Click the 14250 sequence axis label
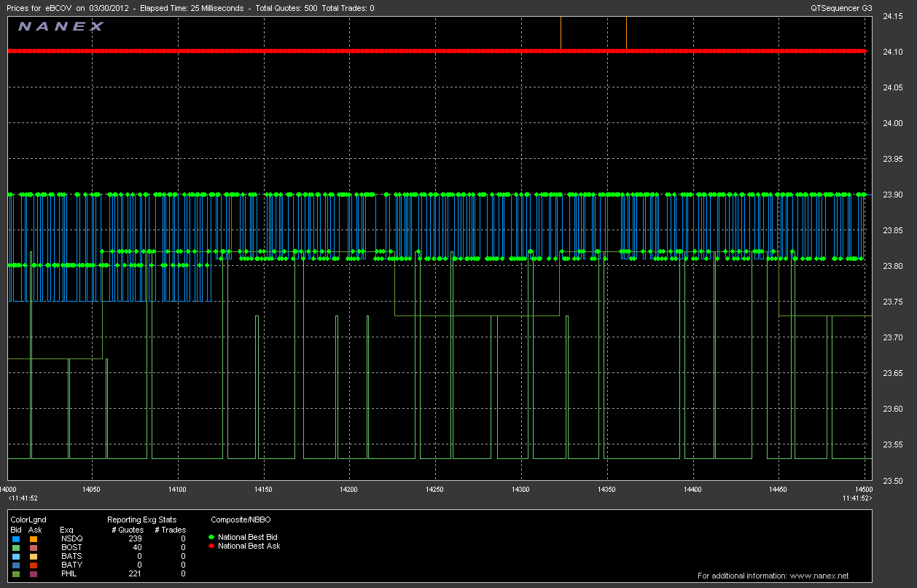Screen dimensions: 917x588 435,490
